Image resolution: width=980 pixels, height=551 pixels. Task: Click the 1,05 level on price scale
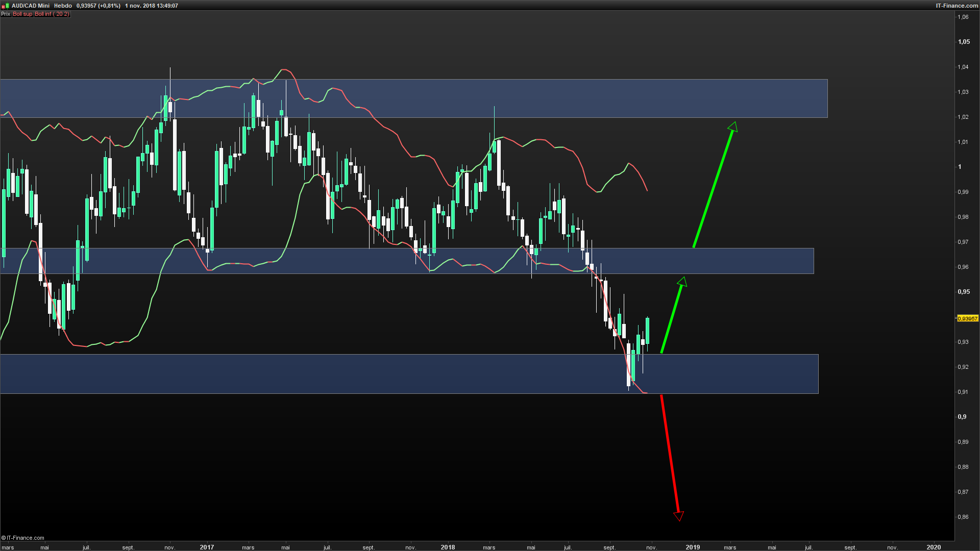[964, 42]
